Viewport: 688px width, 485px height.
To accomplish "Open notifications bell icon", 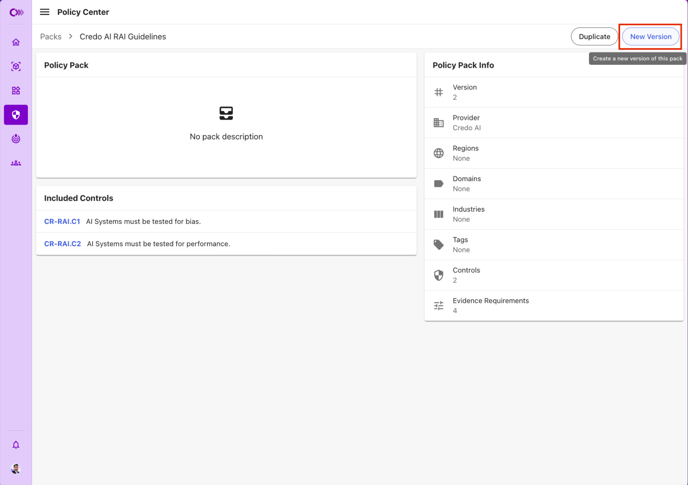I will coord(16,445).
